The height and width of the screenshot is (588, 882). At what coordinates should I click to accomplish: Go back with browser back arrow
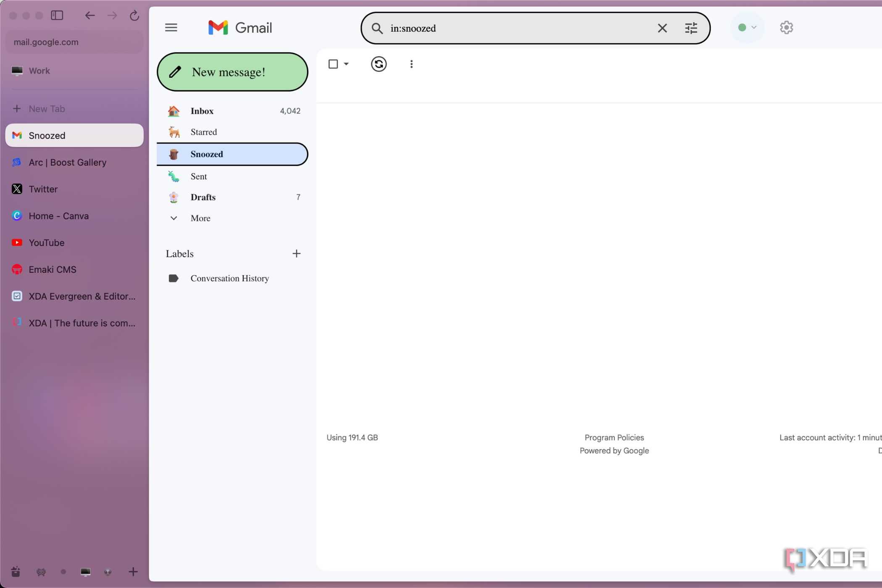(90, 16)
